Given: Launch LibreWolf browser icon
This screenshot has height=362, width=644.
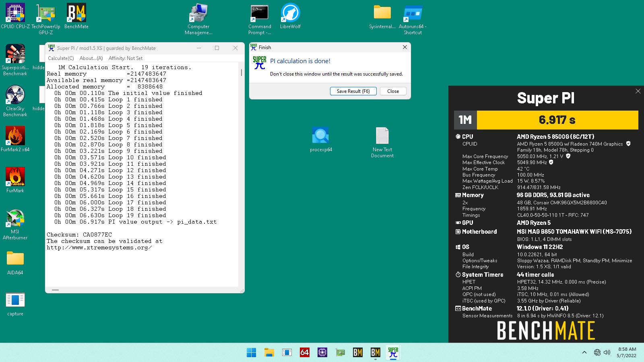Looking at the screenshot, I should point(290,16).
